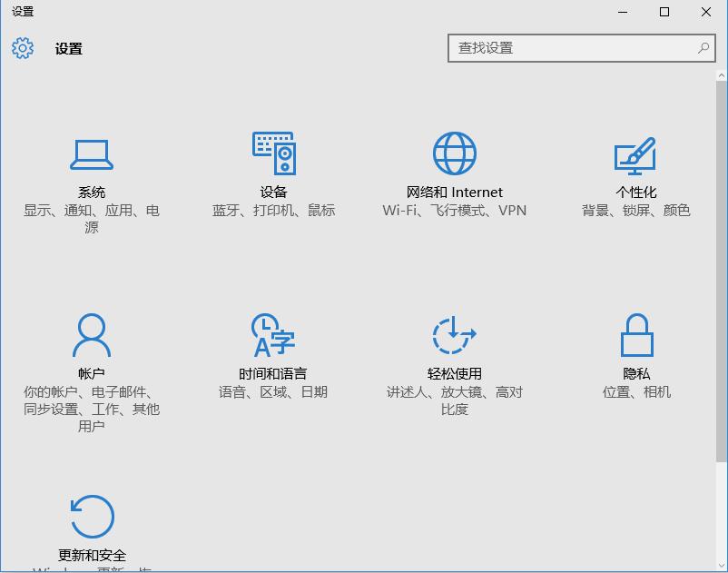Click the laptop icon above 系统
Viewport: 728px width, 573px height.
(91, 153)
